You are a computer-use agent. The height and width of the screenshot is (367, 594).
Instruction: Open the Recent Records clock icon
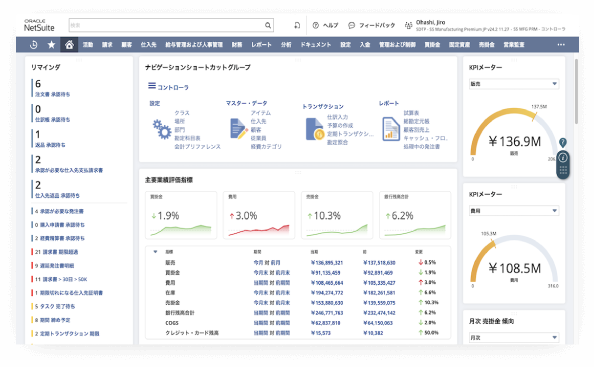[33, 45]
